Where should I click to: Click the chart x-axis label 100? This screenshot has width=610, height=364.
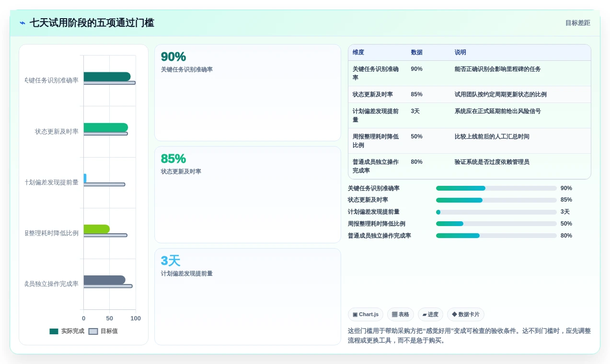[x=136, y=318]
